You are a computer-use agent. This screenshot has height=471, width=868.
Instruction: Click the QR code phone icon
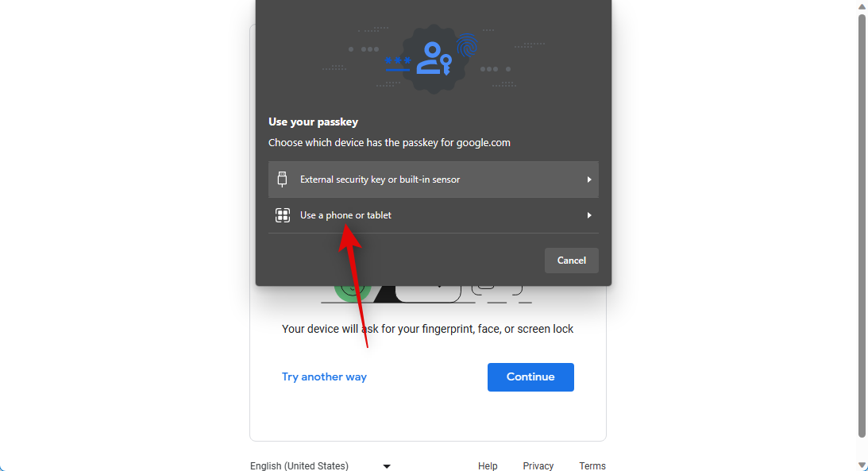[x=283, y=215]
